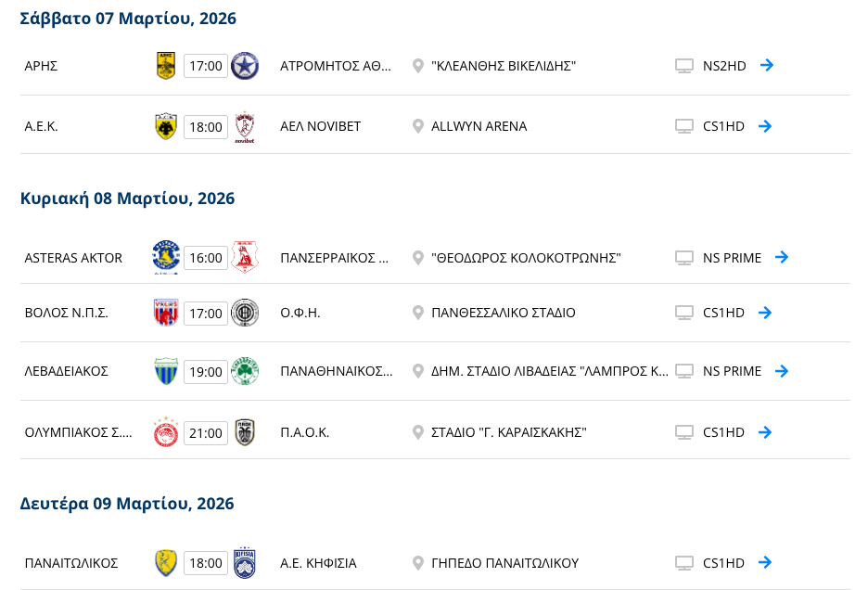Click the ΑΕΛ NOVIBET team name
The width and height of the screenshot is (868, 590).
[x=321, y=127]
